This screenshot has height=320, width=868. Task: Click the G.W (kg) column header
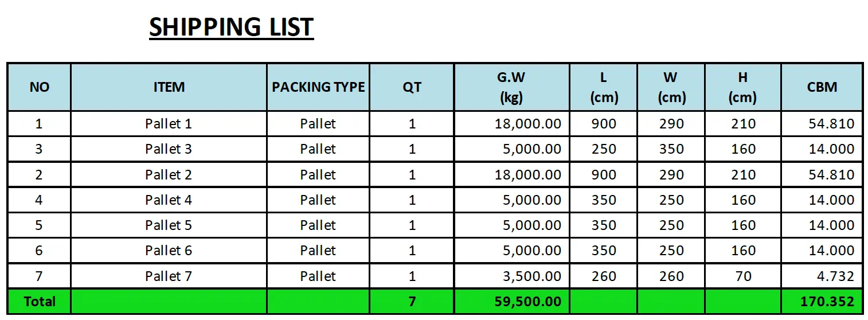pyautogui.click(x=511, y=87)
